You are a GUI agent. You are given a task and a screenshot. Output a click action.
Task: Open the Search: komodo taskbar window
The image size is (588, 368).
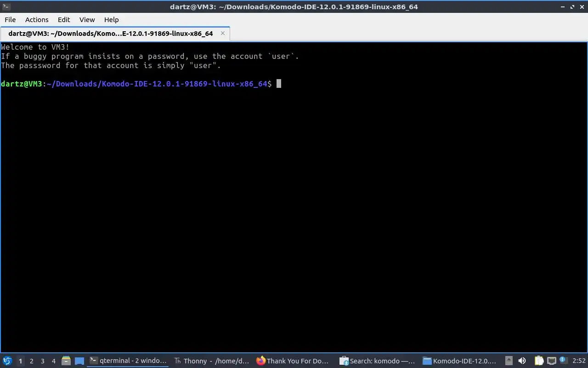pyautogui.click(x=377, y=361)
